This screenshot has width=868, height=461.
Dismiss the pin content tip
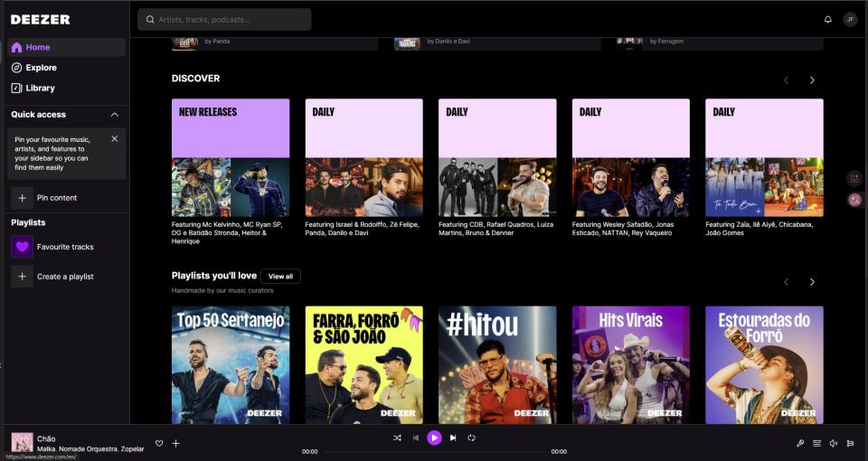(x=115, y=139)
